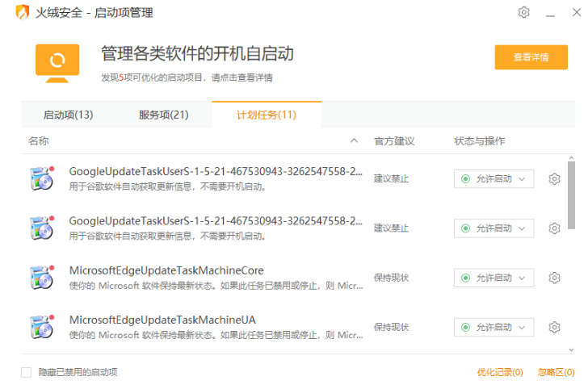Viewport: 588px width, 385px height.
Task: Click the MicrosoftEdgeUpdateTaskMachineUA program icon
Action: (42, 327)
